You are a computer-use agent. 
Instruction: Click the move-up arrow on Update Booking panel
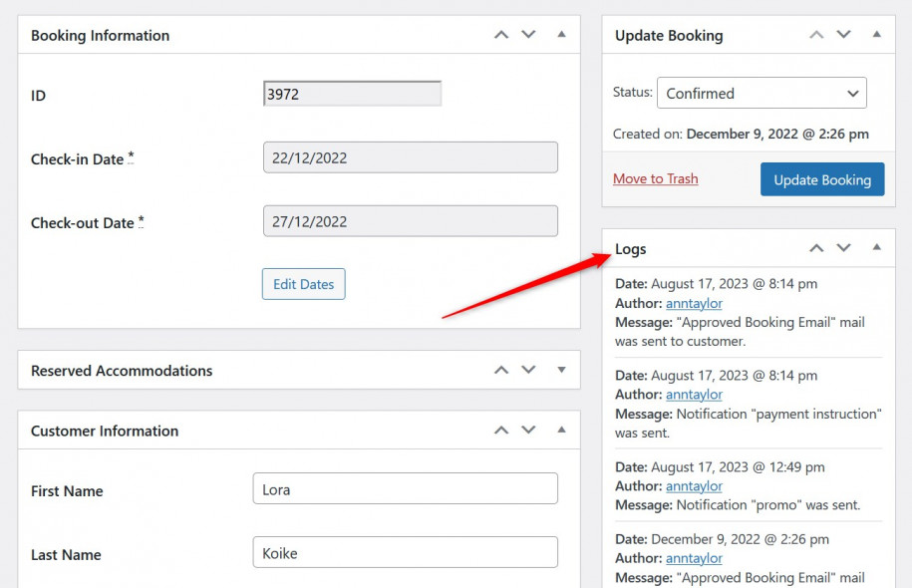(816, 34)
